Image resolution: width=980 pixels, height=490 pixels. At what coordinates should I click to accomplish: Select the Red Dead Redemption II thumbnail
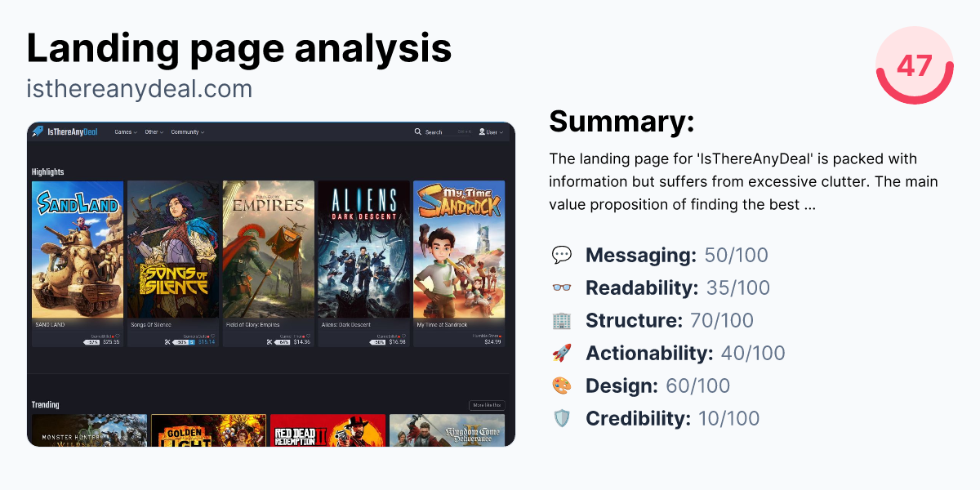pyautogui.click(x=327, y=430)
